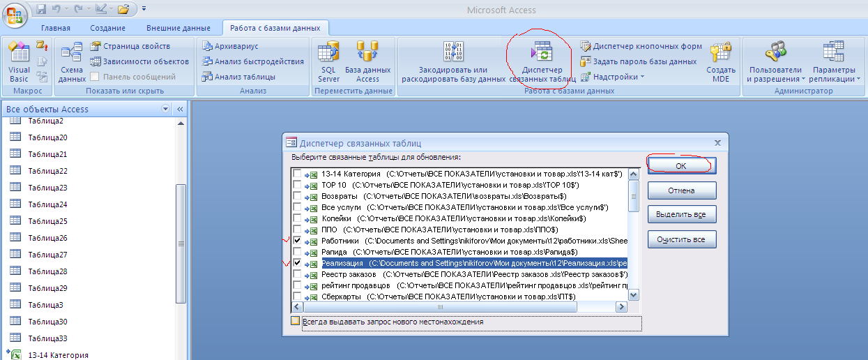Click Создать MDE icon
868x360 pixels.
[x=721, y=61]
